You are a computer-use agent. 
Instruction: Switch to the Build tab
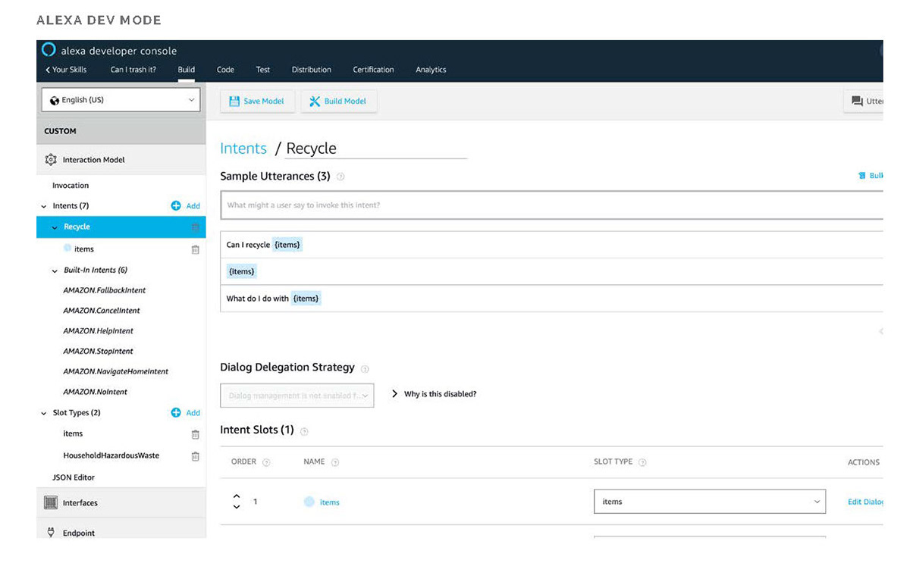(x=187, y=70)
